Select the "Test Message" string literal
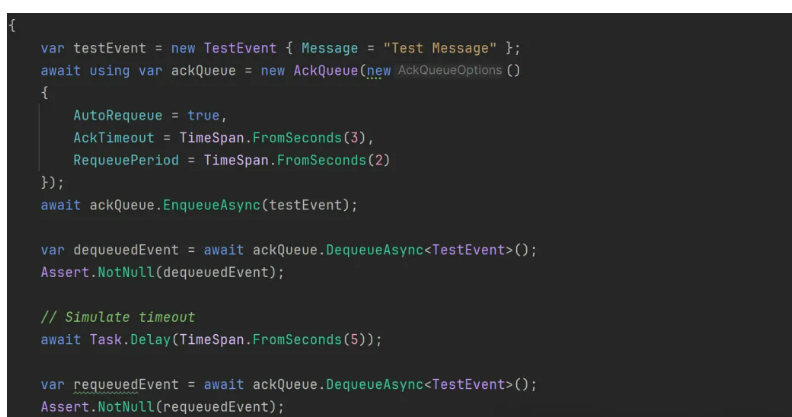Screen dimensions: 792x417 tap(440, 48)
